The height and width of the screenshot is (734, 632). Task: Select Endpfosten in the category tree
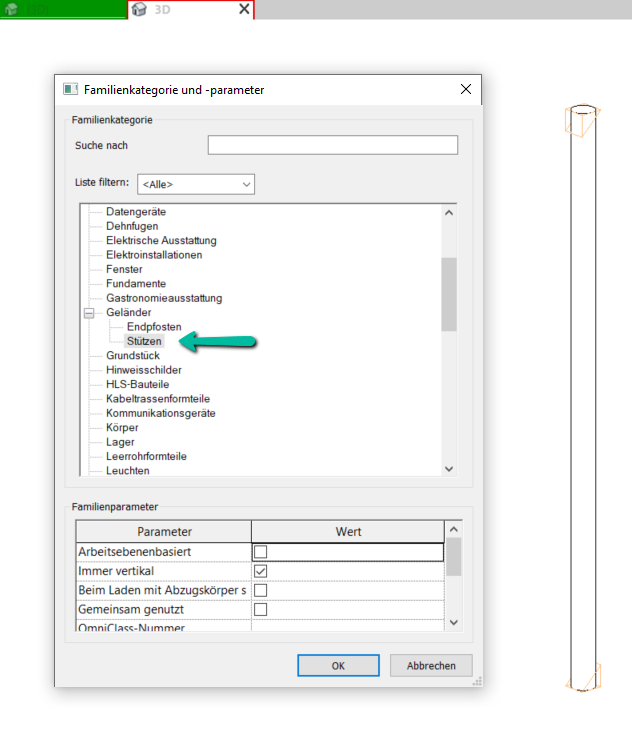point(154,327)
